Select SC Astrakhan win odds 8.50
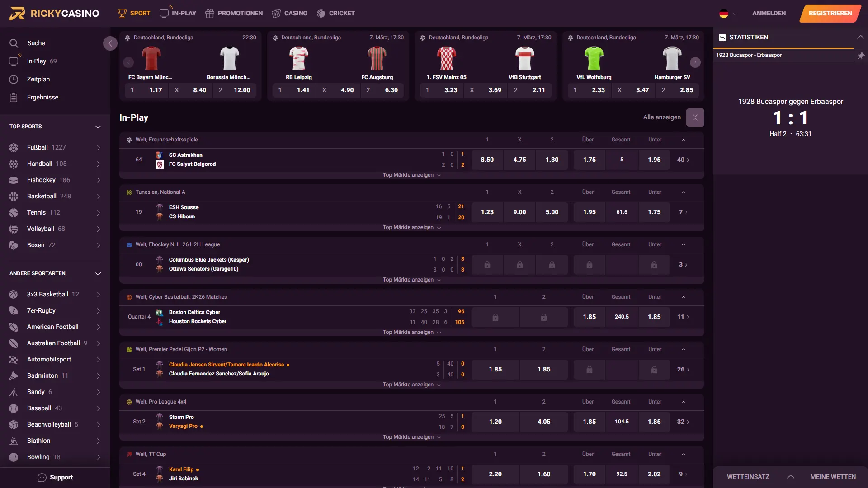 click(x=487, y=160)
